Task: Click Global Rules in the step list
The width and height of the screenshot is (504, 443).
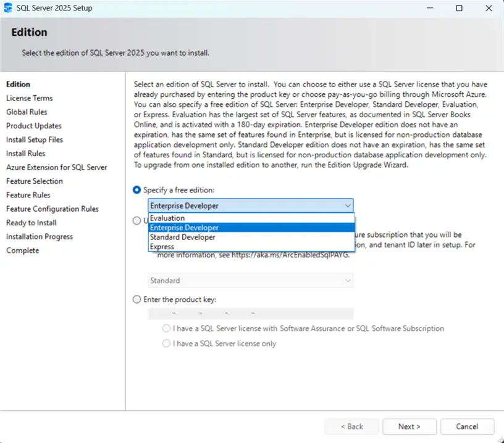Action: [27, 112]
